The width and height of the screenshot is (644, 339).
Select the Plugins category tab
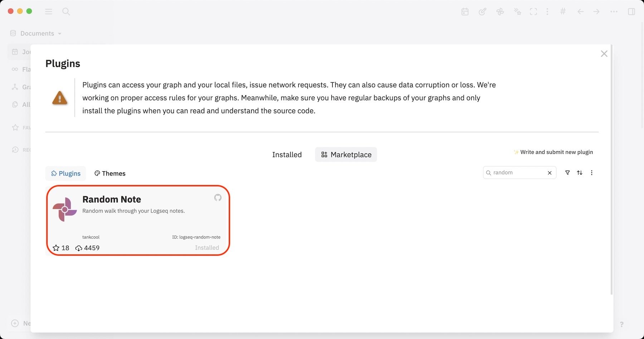pyautogui.click(x=65, y=173)
